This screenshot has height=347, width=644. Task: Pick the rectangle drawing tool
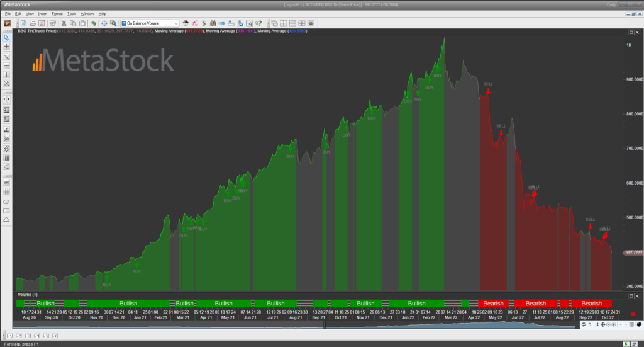click(x=6, y=210)
